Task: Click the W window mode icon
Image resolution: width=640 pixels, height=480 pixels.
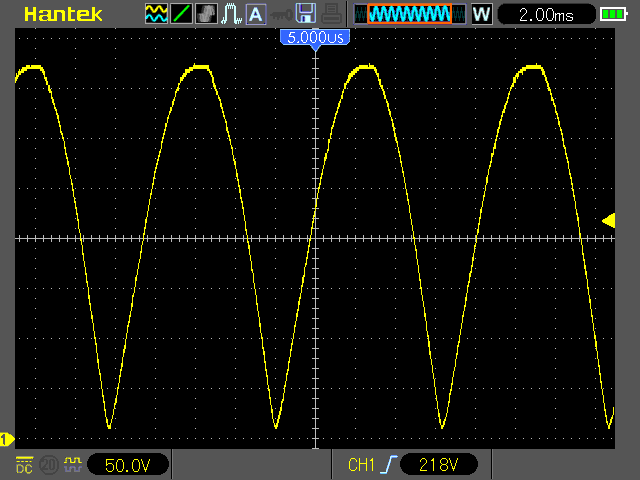Action: (x=481, y=14)
